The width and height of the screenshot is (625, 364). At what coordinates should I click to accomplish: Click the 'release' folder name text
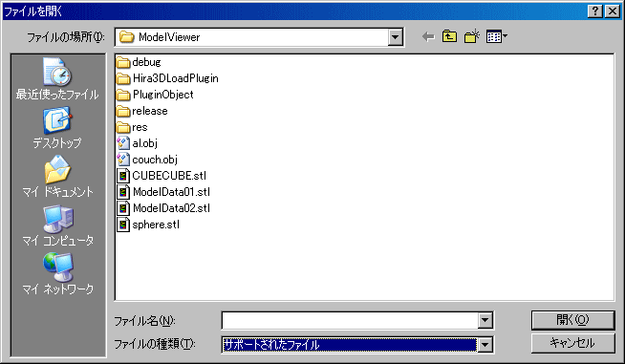tap(150, 111)
